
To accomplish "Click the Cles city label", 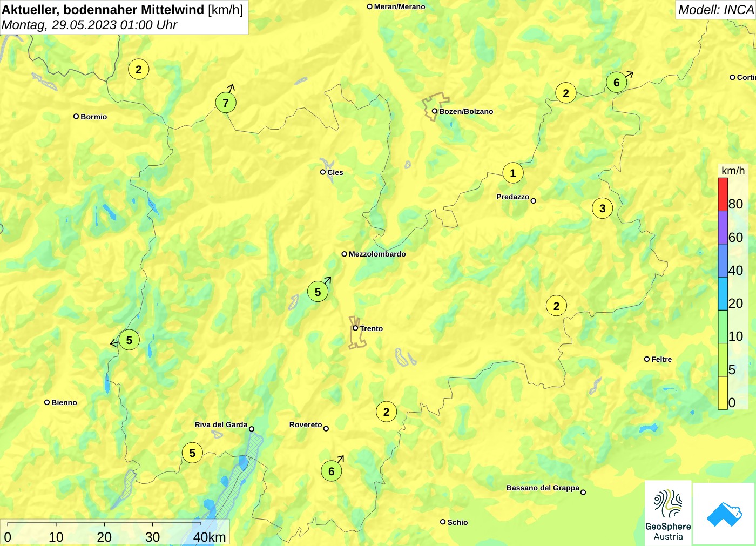I will point(335,172).
